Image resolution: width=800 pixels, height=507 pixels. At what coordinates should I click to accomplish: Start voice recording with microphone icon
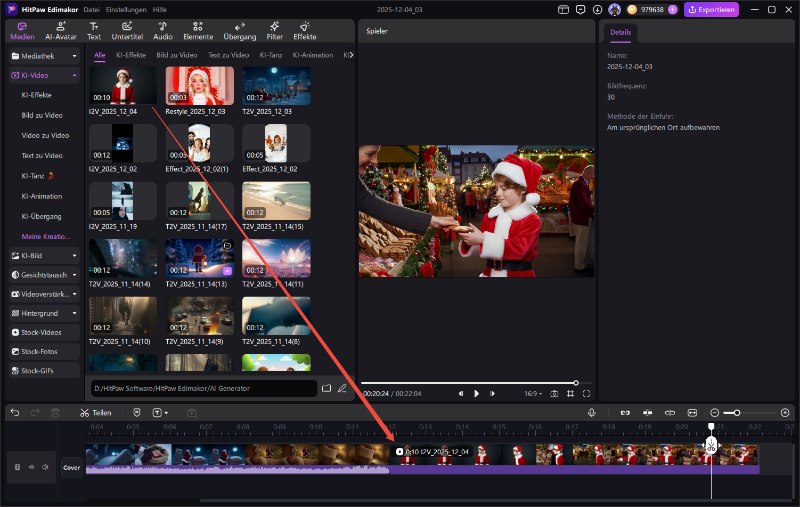[x=592, y=413]
